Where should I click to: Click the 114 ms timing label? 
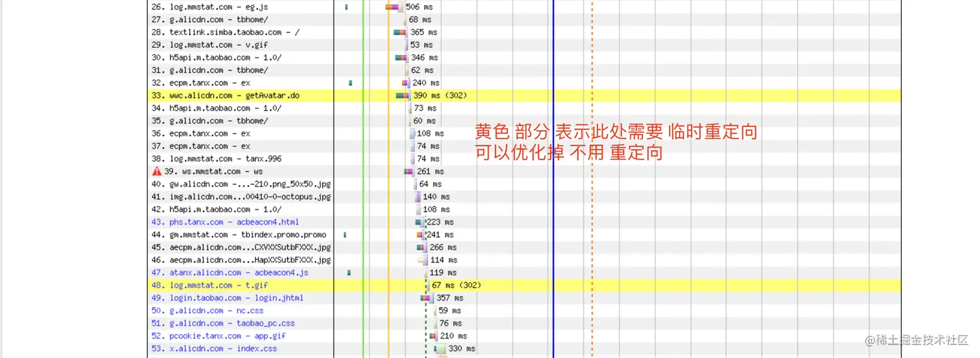pyautogui.click(x=443, y=260)
